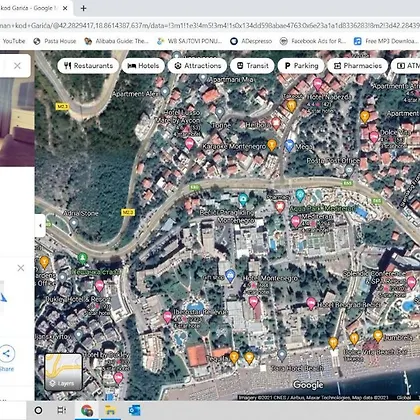The image size is (420, 420).
Task: Select the Hotel Nadezda pink pin
Action: pos(318,84)
